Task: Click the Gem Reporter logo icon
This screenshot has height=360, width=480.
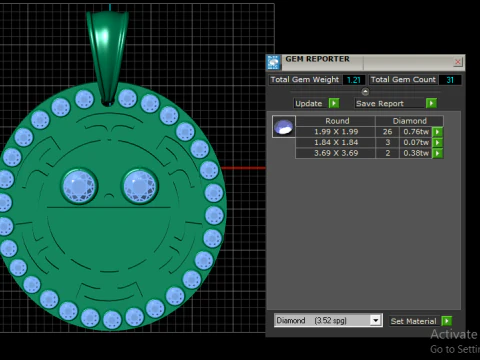Action: 273,62
